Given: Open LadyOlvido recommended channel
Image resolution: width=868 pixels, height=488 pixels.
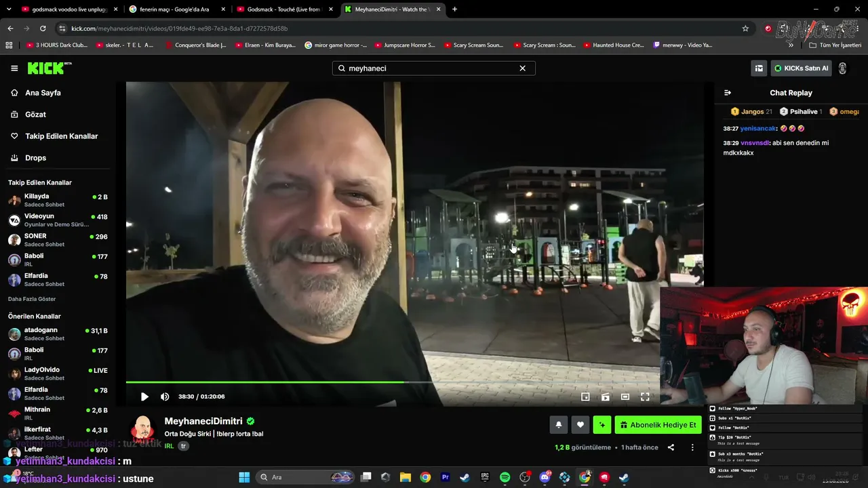Looking at the screenshot, I should [x=58, y=373].
